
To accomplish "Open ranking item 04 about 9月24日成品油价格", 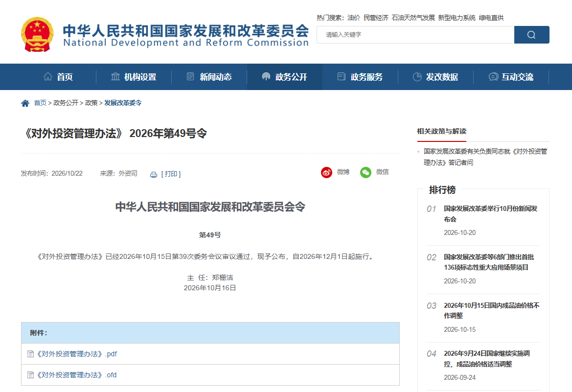I will click(x=487, y=359).
